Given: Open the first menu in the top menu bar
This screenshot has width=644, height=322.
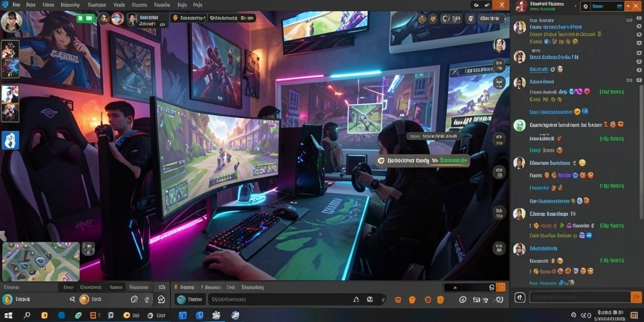Looking at the screenshot, I should (x=17, y=5).
